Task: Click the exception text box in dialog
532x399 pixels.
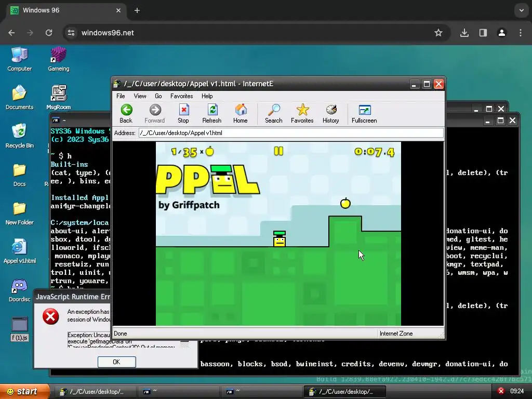Action: click(128, 340)
